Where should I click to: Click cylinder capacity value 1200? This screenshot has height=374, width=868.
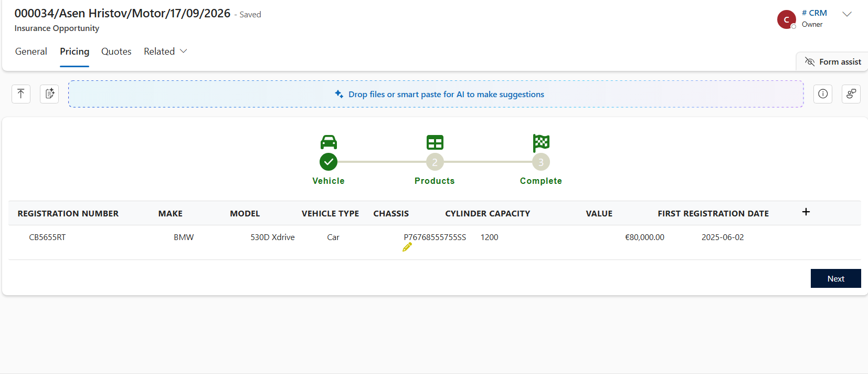click(489, 237)
